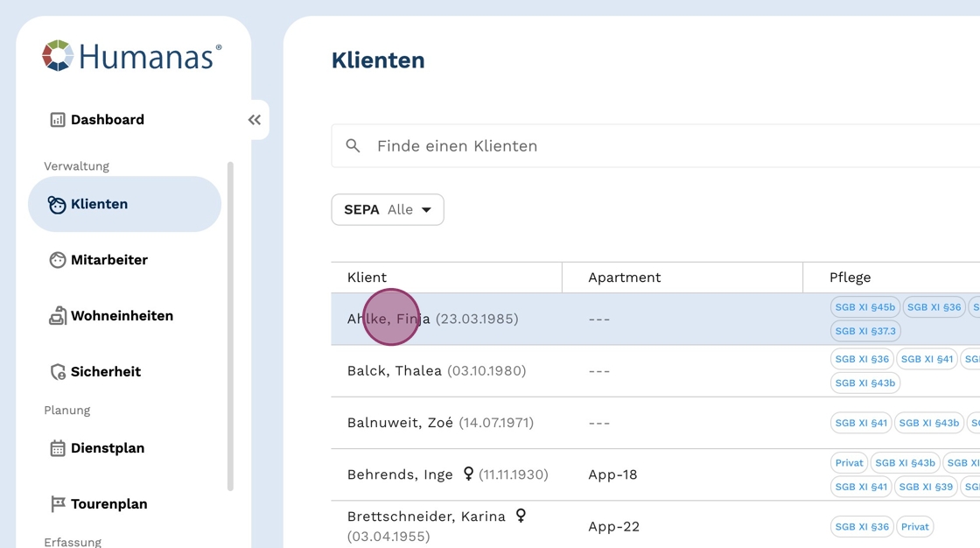
Task: Open the Wohneinheiten menu item
Action: [122, 316]
